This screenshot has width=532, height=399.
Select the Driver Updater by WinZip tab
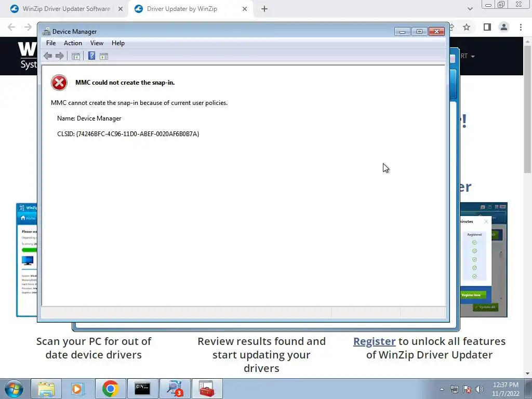click(190, 9)
